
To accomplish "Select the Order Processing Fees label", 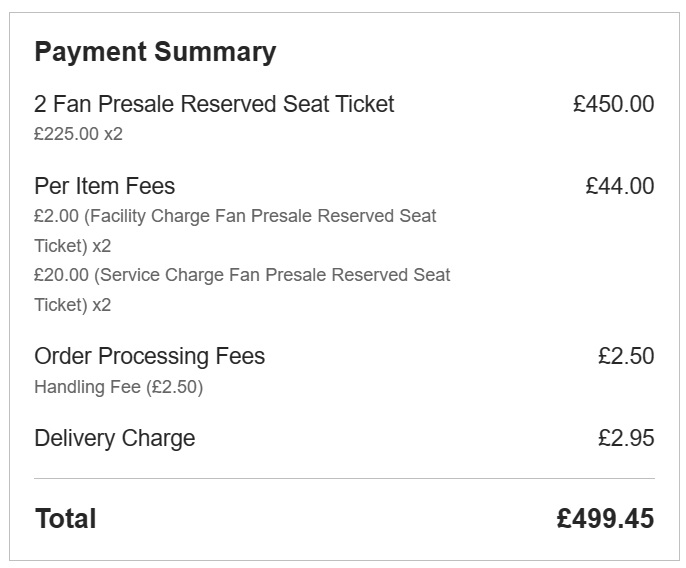I will point(150,356).
